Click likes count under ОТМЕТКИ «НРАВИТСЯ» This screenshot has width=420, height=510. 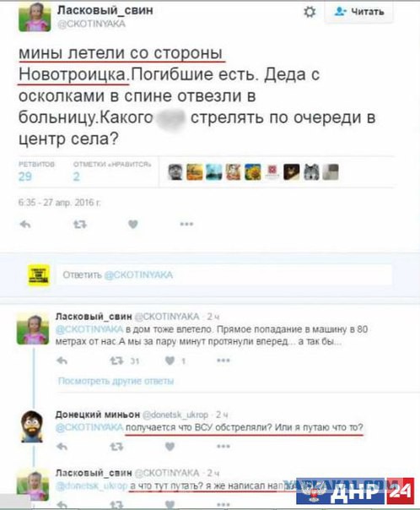pyautogui.click(x=77, y=176)
